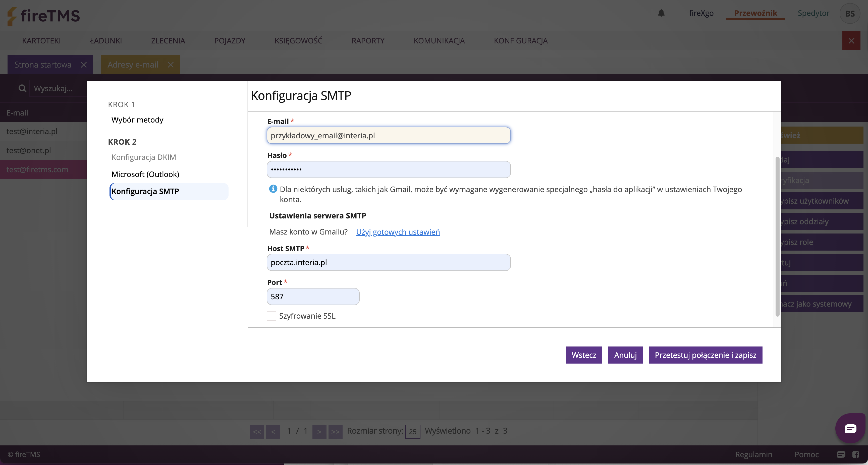Open the chat support bubble
The height and width of the screenshot is (465, 868).
pyautogui.click(x=850, y=428)
